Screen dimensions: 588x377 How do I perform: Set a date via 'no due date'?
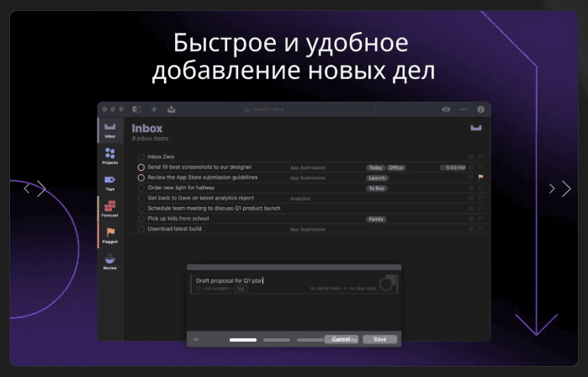coord(363,289)
